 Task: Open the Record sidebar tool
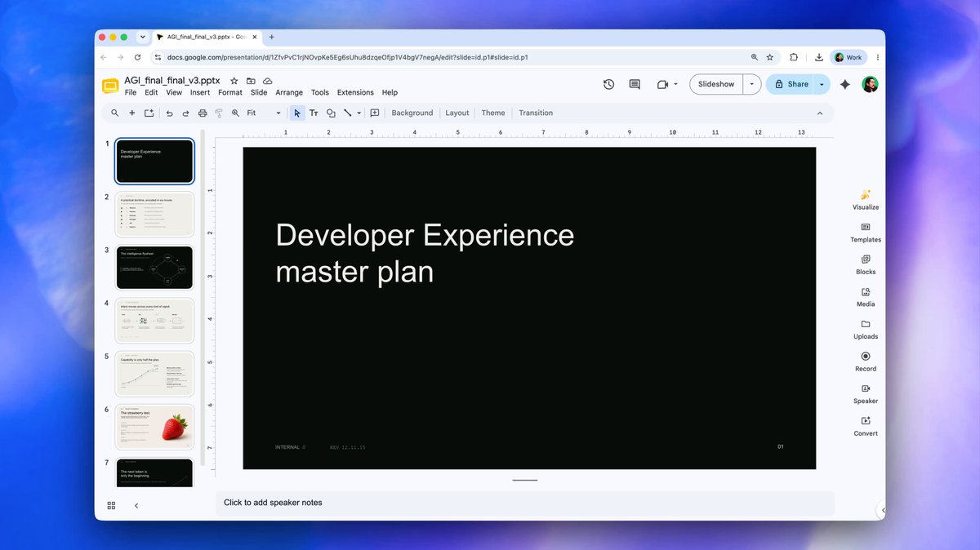coord(866,361)
